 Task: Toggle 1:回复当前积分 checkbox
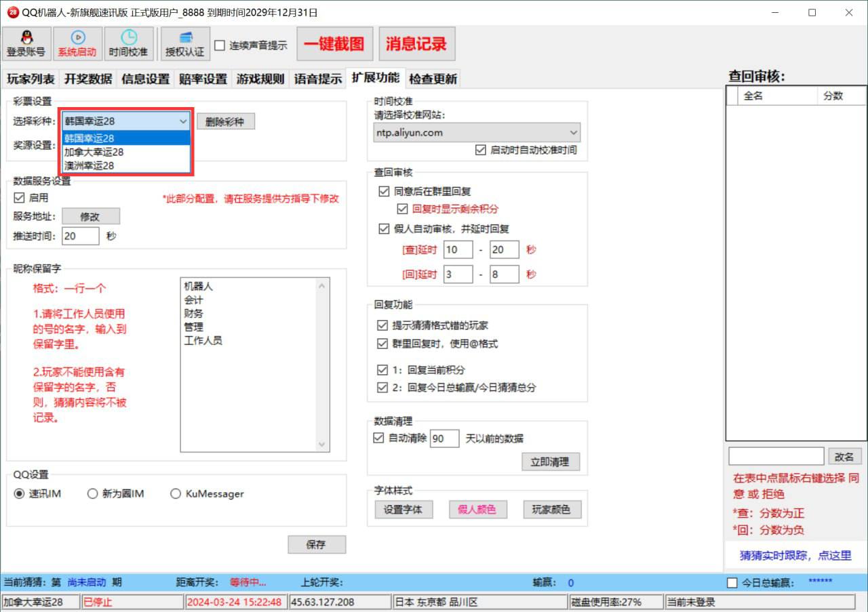coord(382,370)
